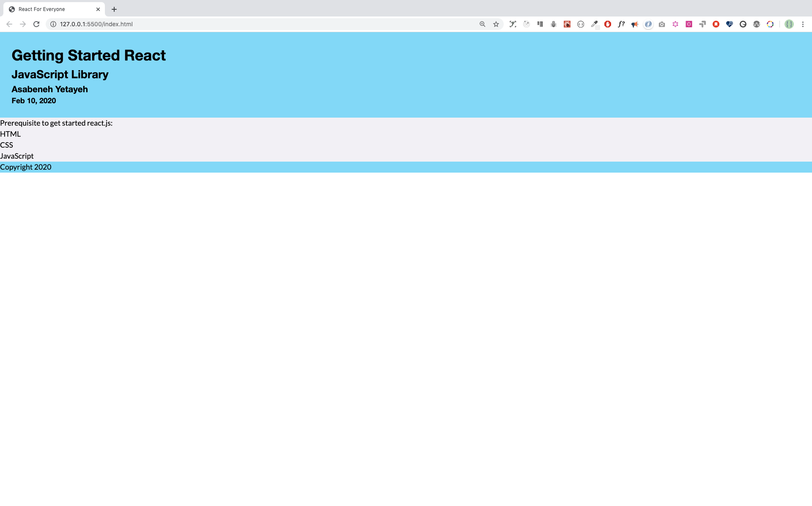The height and width of the screenshot is (506, 812).
Task: Open a new tab with plus button
Action: coord(114,9)
